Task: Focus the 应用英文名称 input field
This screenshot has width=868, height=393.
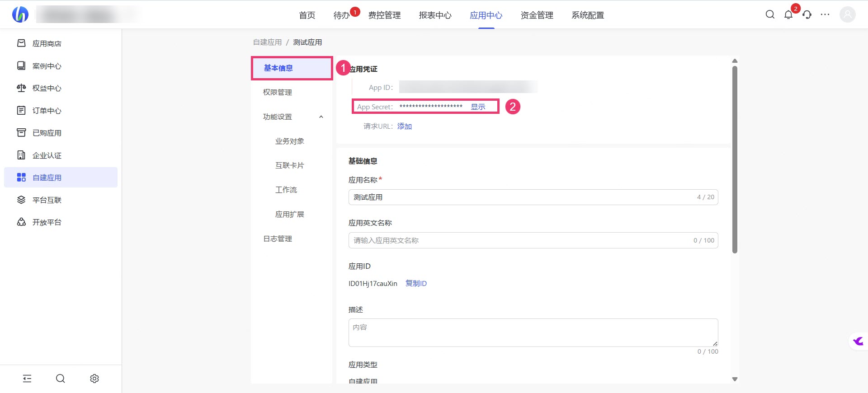Action: coord(520,240)
